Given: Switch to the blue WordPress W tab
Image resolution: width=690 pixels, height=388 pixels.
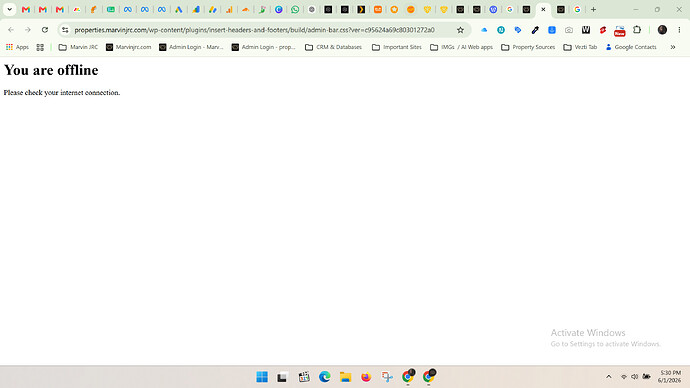Looking at the screenshot, I should tap(493, 9).
